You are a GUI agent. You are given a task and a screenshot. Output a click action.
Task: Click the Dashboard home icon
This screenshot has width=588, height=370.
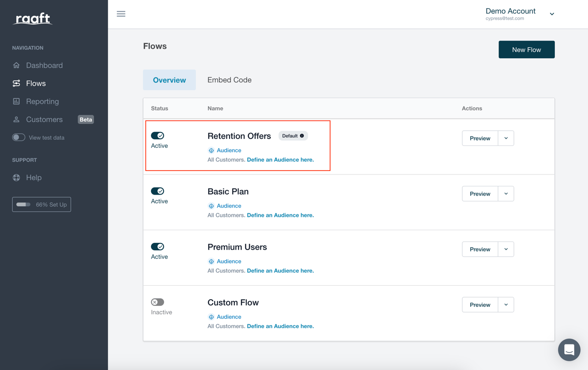(x=16, y=65)
